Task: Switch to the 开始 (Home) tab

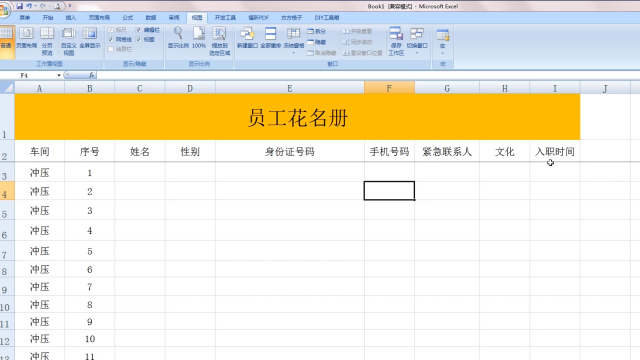Action: [48, 18]
